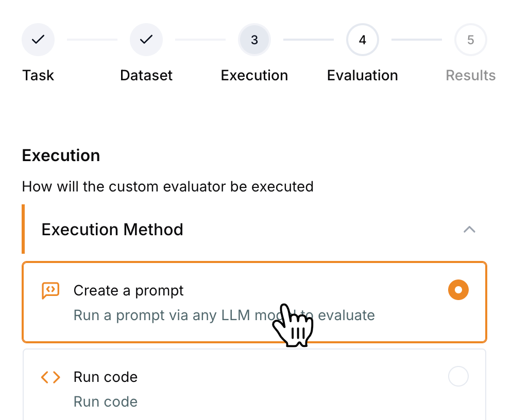Click the Task step checkmark circle
The image size is (512, 420).
[38, 40]
